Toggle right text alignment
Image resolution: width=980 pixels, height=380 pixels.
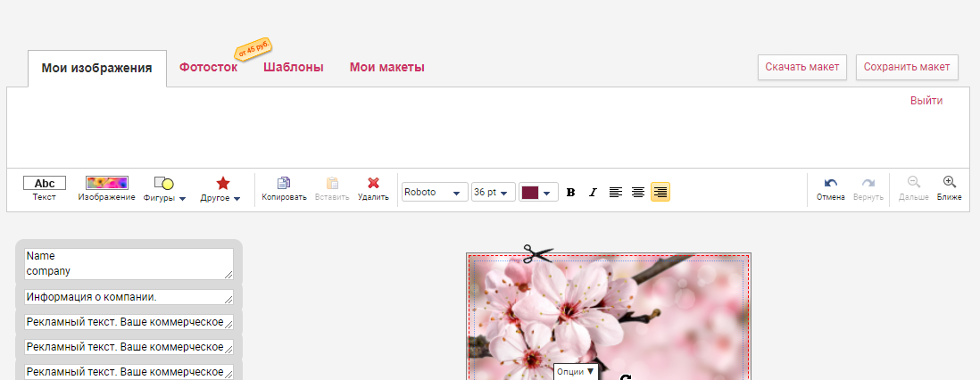(x=660, y=193)
